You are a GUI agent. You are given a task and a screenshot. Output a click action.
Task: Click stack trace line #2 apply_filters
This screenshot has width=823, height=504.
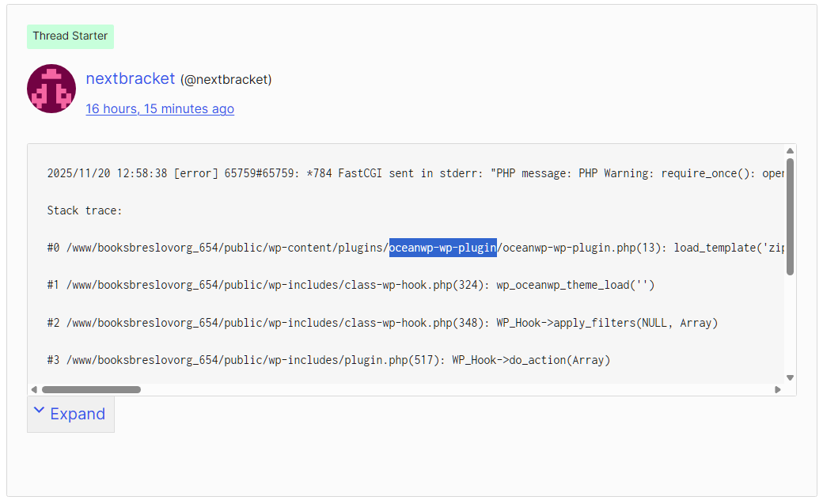382,323
